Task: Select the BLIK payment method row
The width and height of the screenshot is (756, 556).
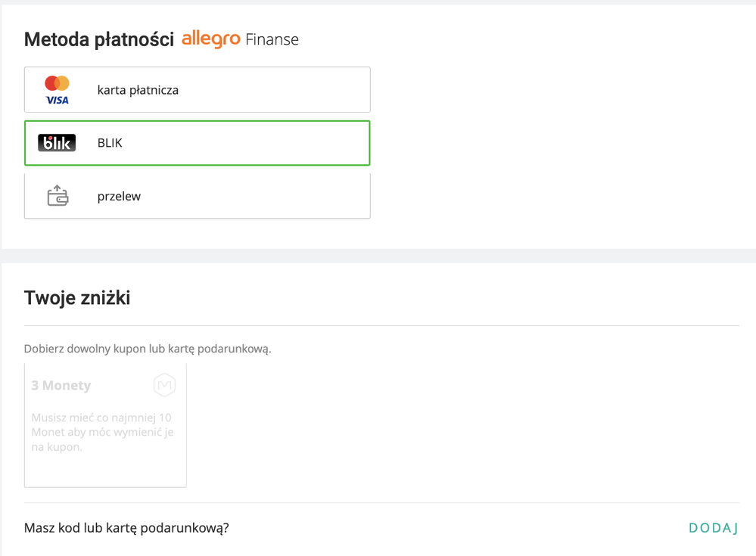Action: 198,143
